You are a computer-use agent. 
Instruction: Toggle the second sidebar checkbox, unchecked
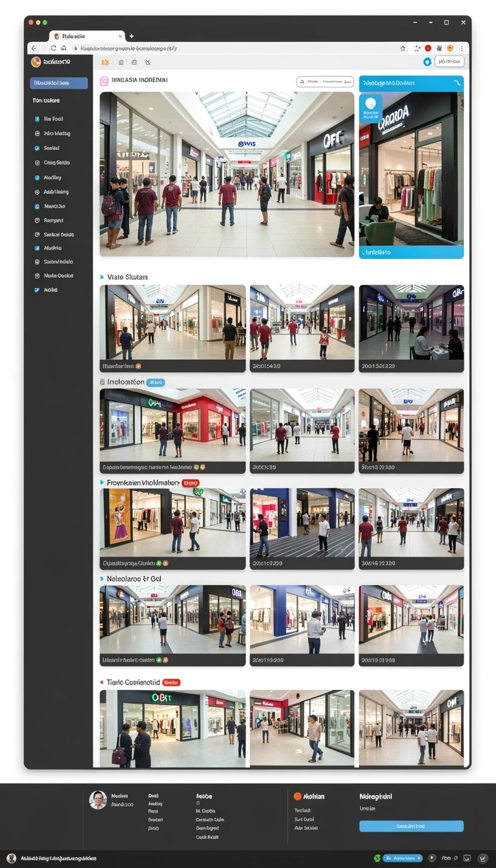[37, 134]
